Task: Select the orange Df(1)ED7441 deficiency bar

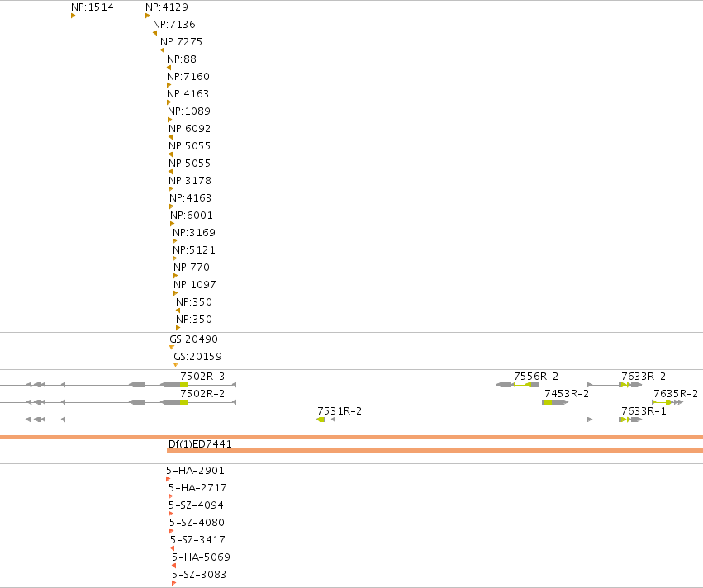Action: (435, 450)
